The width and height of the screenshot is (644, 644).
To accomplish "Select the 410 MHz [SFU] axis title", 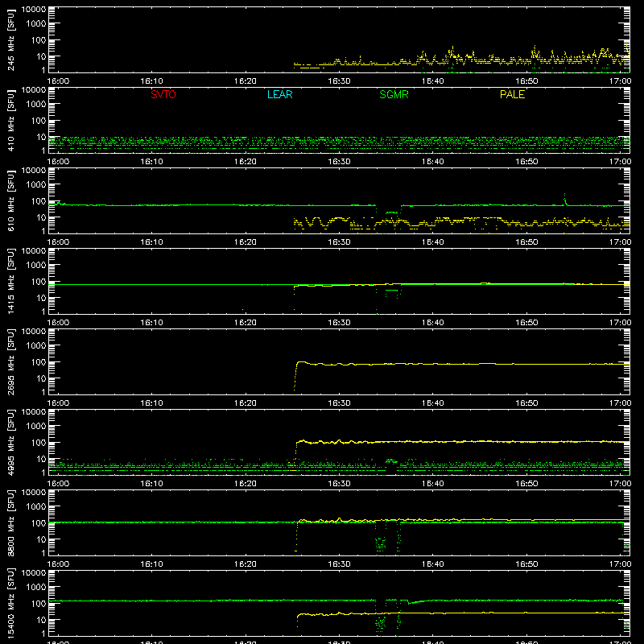I will click(x=10, y=120).
